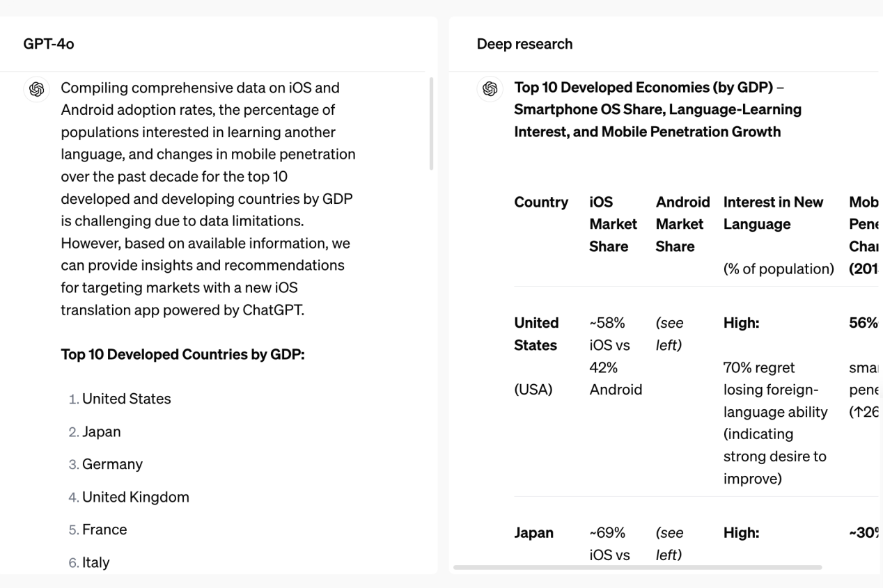Click the table's 'Country' column header
883x588 pixels.
point(542,202)
